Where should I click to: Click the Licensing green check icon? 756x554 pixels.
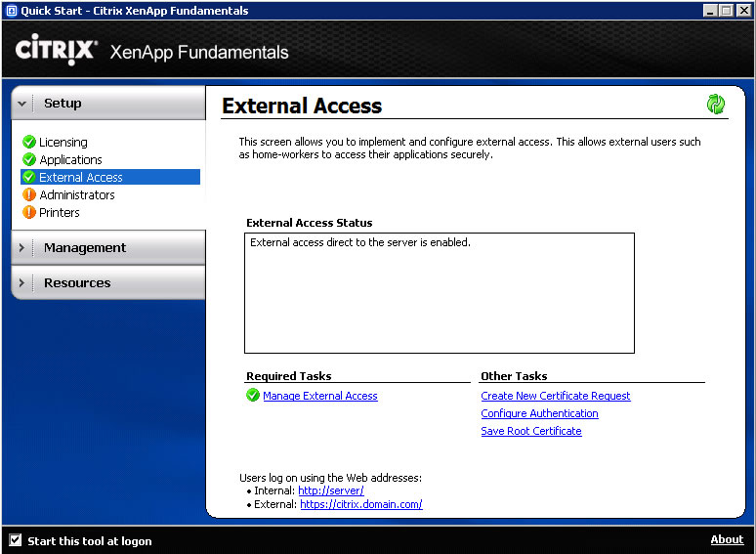29,142
